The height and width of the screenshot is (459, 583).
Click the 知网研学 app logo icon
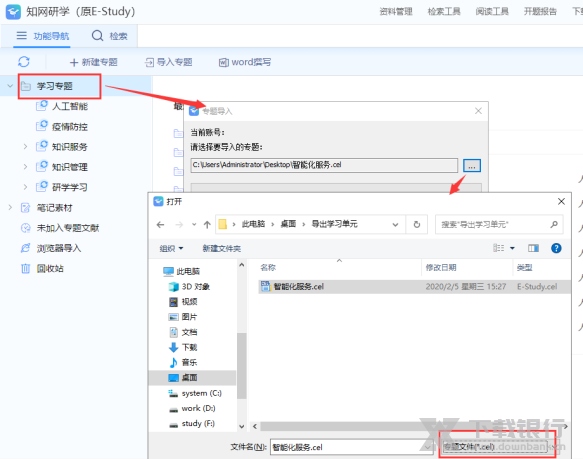13,12
